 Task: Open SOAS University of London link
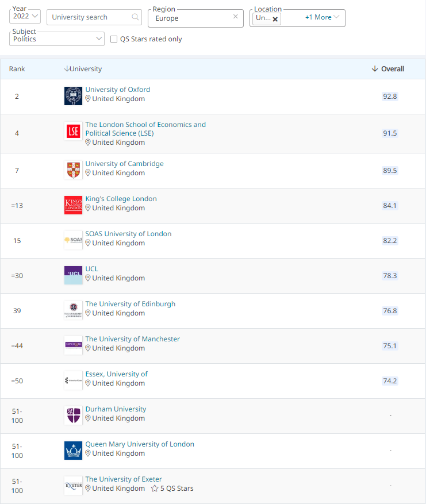click(128, 234)
